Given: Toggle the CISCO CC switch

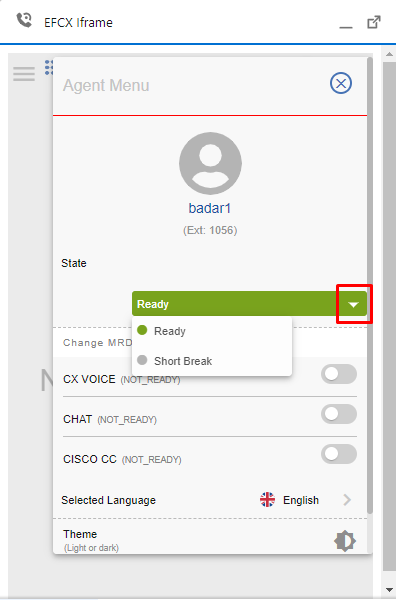Looking at the screenshot, I should [339, 453].
